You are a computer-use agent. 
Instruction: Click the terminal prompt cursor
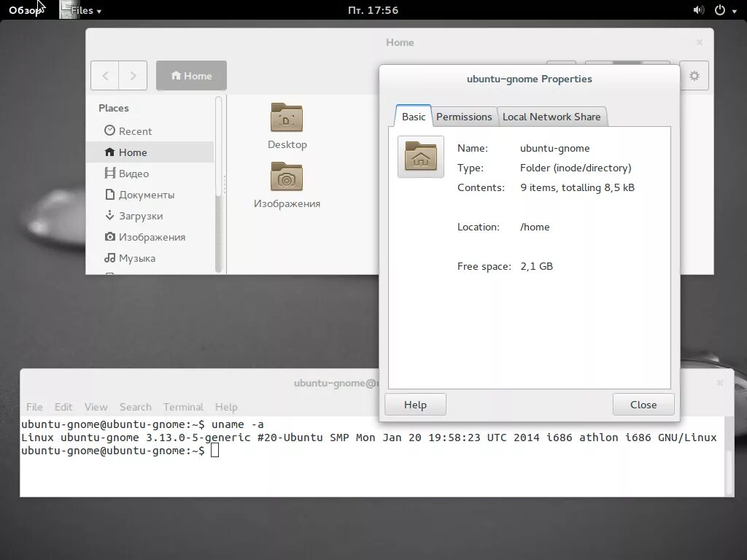pos(215,450)
